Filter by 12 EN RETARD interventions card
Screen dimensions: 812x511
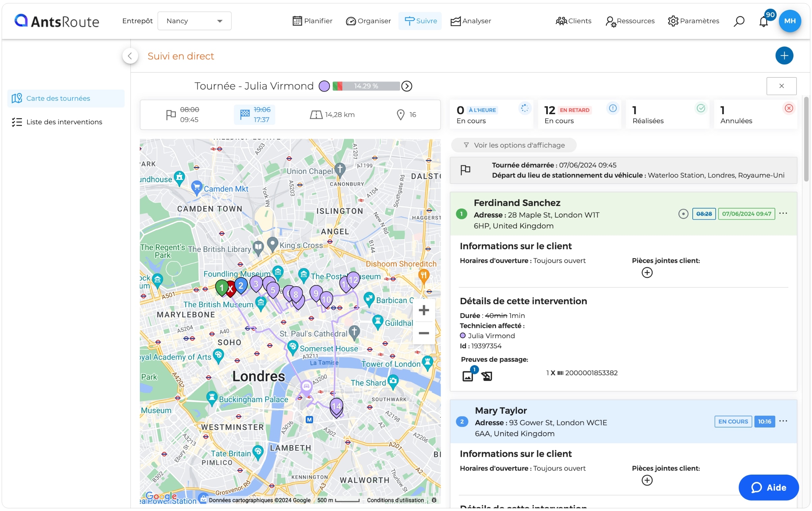click(x=579, y=115)
